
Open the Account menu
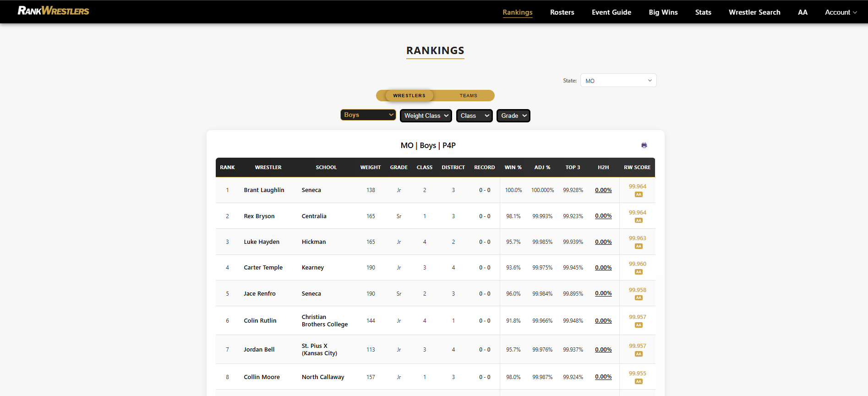pos(841,12)
